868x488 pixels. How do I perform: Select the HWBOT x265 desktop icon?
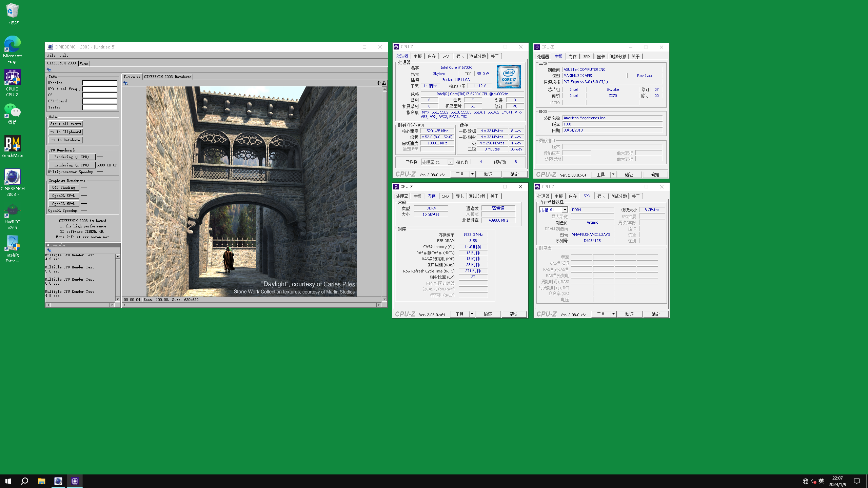(x=13, y=216)
